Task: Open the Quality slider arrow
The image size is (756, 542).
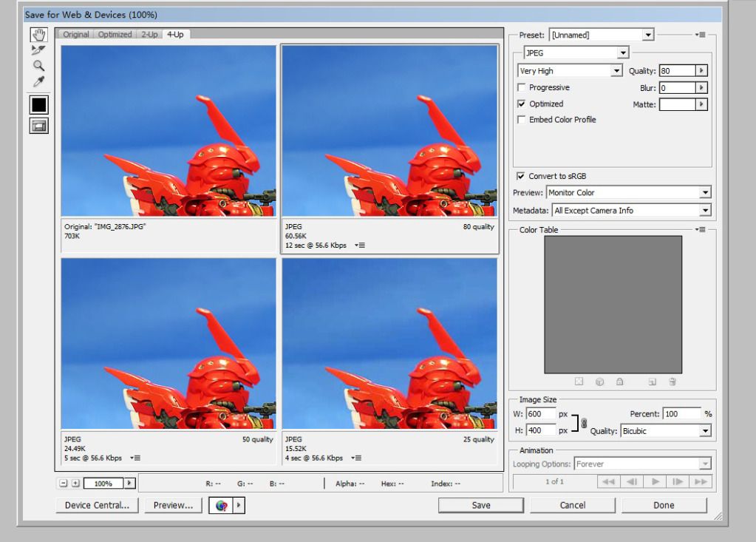Action: (x=701, y=71)
